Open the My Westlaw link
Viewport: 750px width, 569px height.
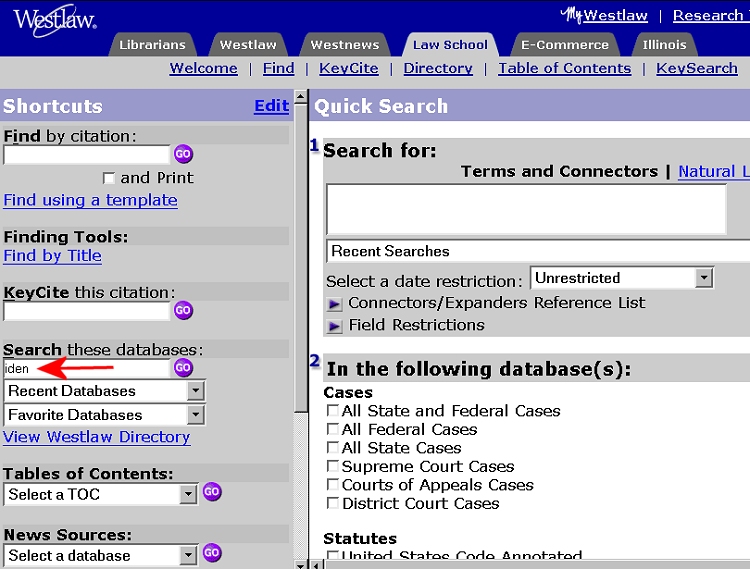(604, 15)
